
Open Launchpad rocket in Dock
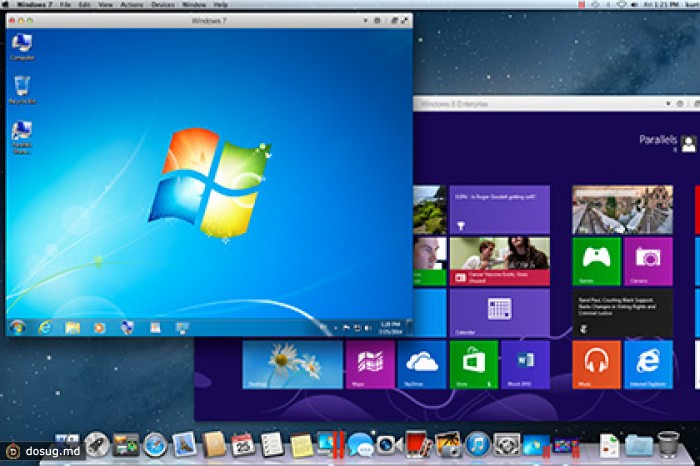coord(97,445)
